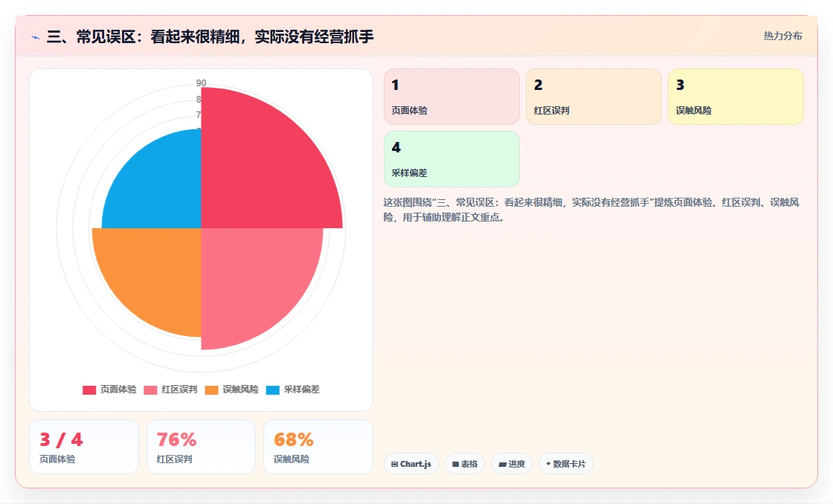Toggle the 页面体验 legend item
This screenshot has width=833, height=504.
pos(109,390)
